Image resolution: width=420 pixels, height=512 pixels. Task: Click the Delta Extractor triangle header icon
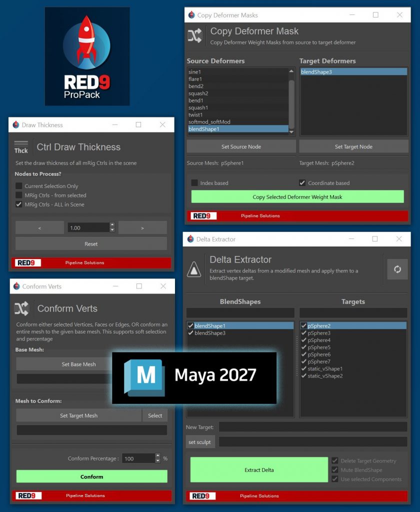pos(194,269)
